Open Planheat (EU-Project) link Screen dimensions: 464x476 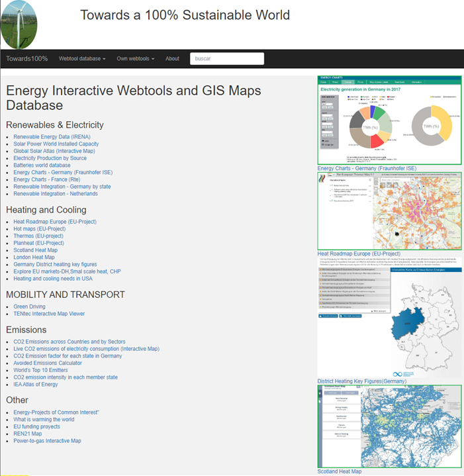[x=38, y=243]
